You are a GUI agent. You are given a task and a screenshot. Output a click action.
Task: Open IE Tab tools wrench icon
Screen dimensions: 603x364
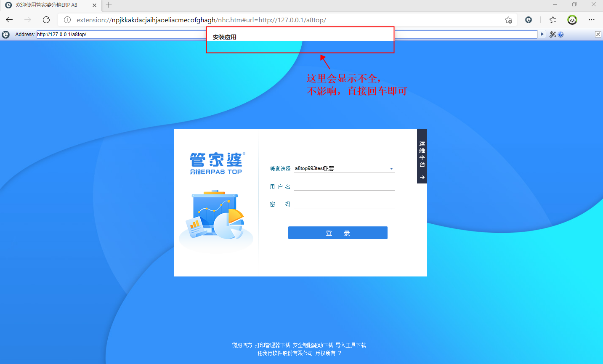click(x=553, y=35)
